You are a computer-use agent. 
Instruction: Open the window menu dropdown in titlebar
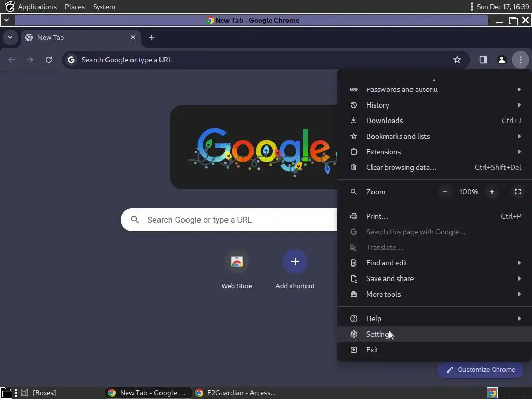[6, 20]
